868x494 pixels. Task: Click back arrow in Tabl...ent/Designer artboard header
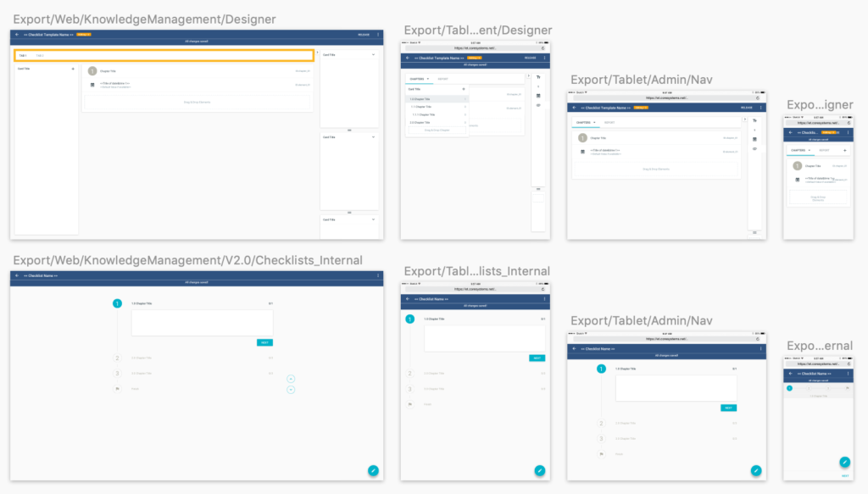[x=408, y=58]
